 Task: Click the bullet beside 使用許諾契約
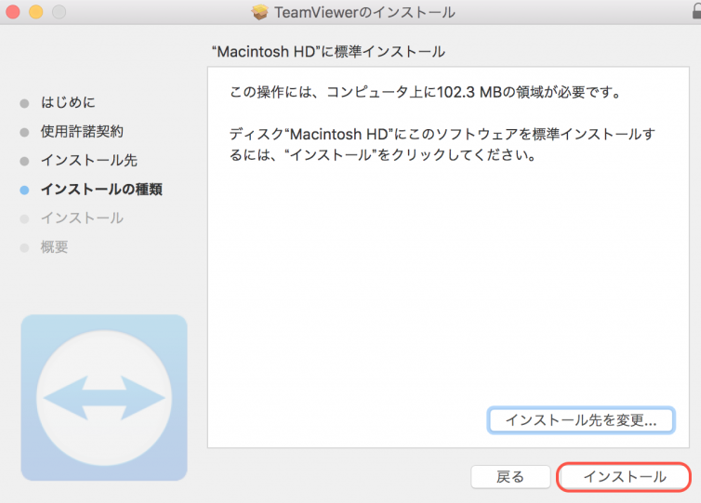[25, 132]
